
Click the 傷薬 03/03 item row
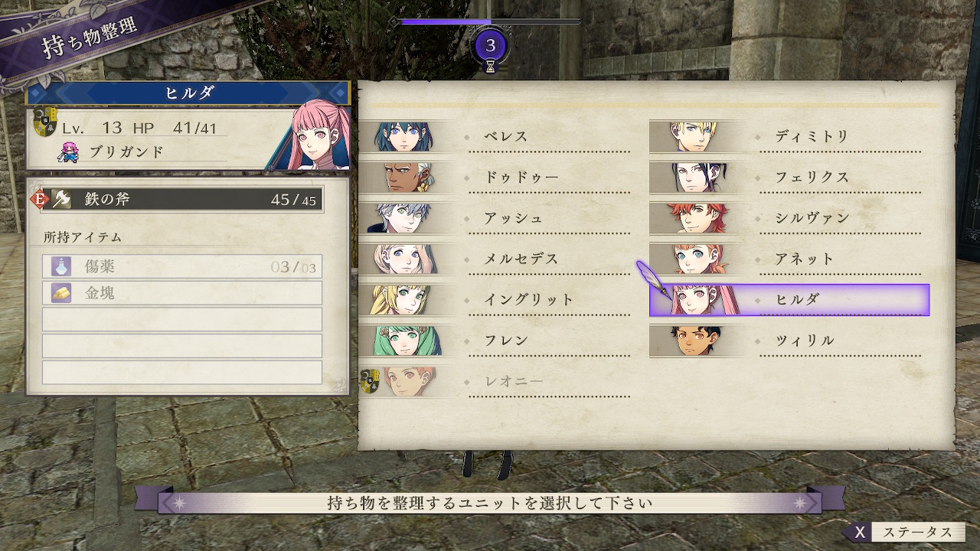[x=181, y=266]
